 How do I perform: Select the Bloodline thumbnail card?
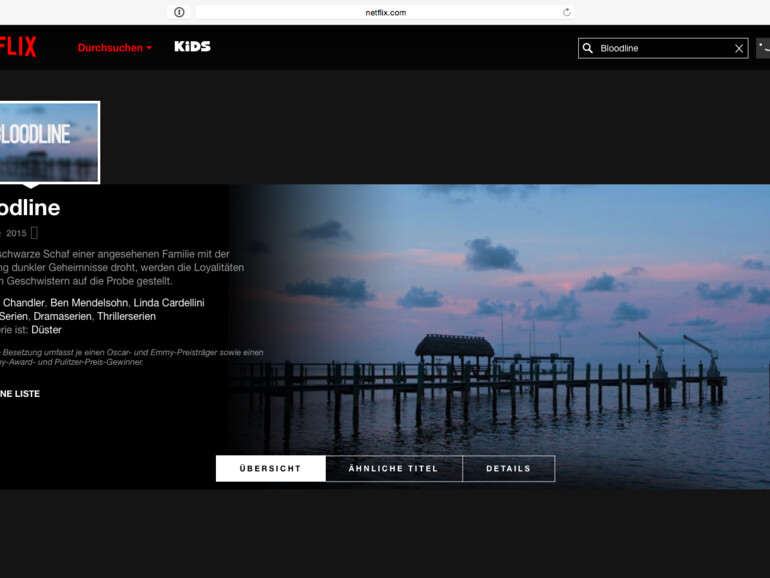tap(50, 142)
